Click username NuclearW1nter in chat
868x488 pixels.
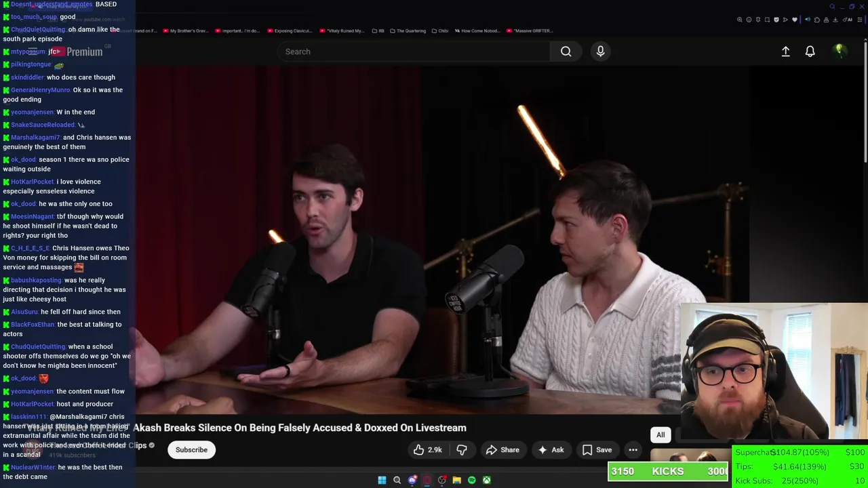pos(33,468)
